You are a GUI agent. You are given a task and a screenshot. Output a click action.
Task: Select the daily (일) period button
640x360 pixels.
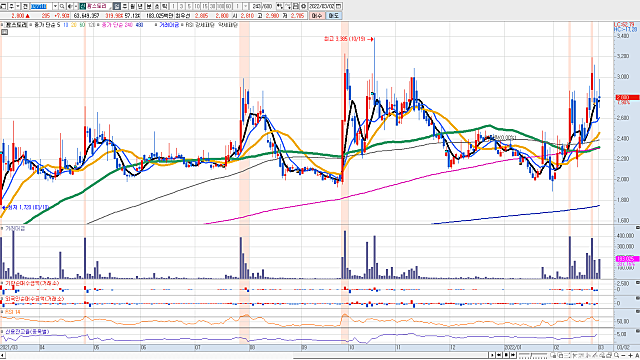pyautogui.click(x=117, y=7)
